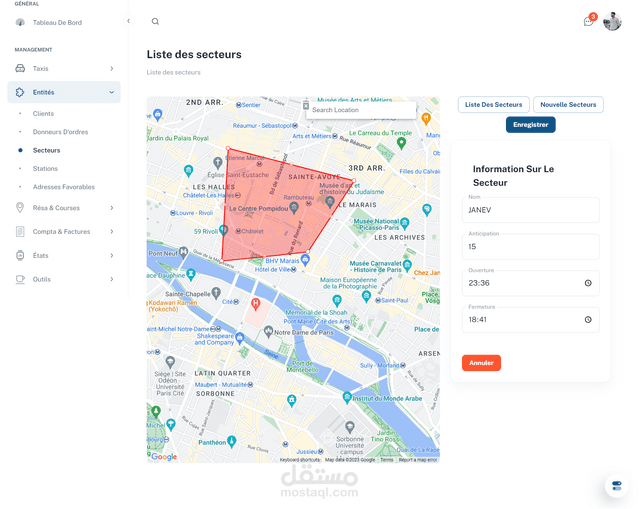Click the polygon's top-left vertex handle

(228, 148)
